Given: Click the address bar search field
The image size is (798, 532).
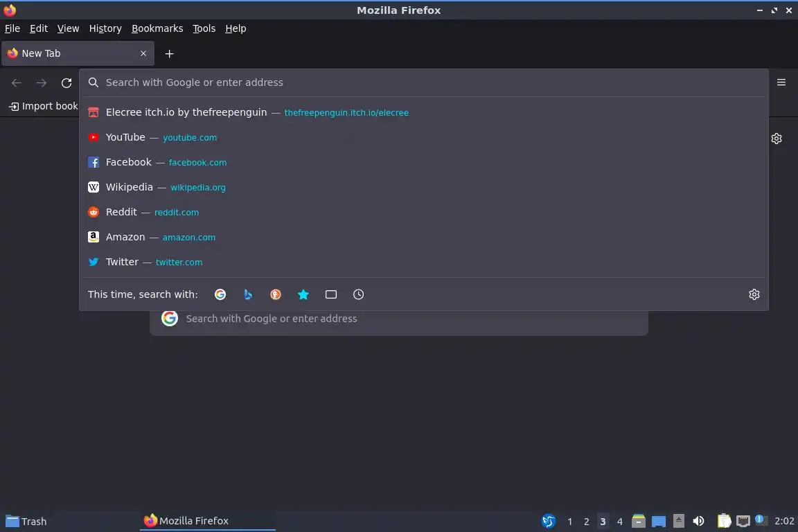Looking at the screenshot, I should click(x=423, y=82).
